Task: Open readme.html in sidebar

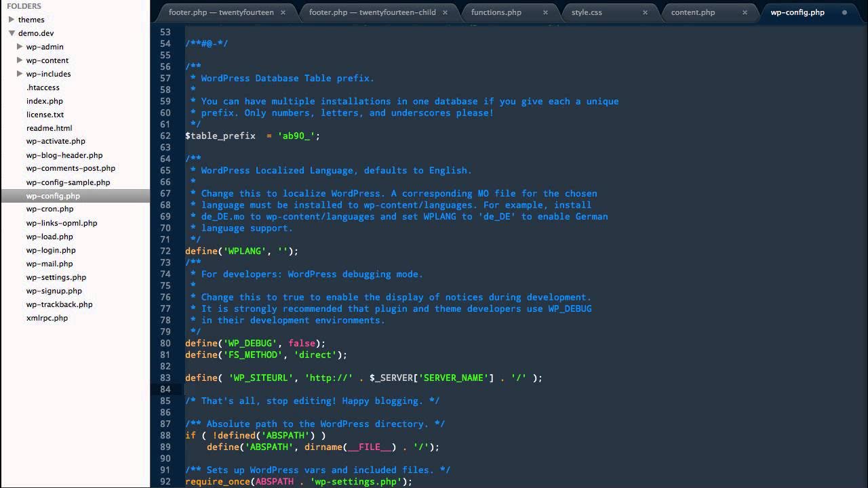Action: pyautogui.click(x=49, y=128)
